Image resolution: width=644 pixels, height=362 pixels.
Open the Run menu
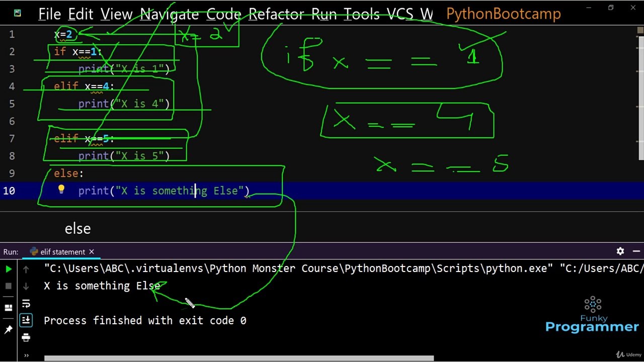coord(325,14)
